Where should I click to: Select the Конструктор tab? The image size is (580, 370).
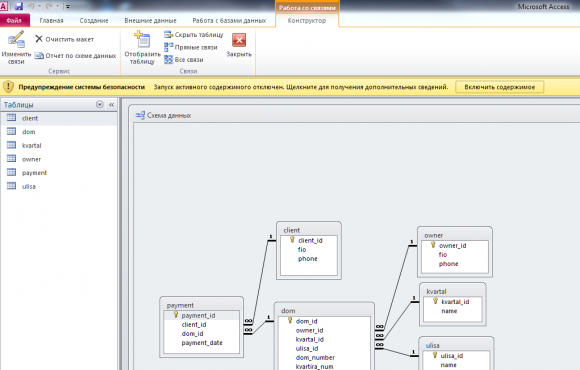pyautogui.click(x=307, y=20)
